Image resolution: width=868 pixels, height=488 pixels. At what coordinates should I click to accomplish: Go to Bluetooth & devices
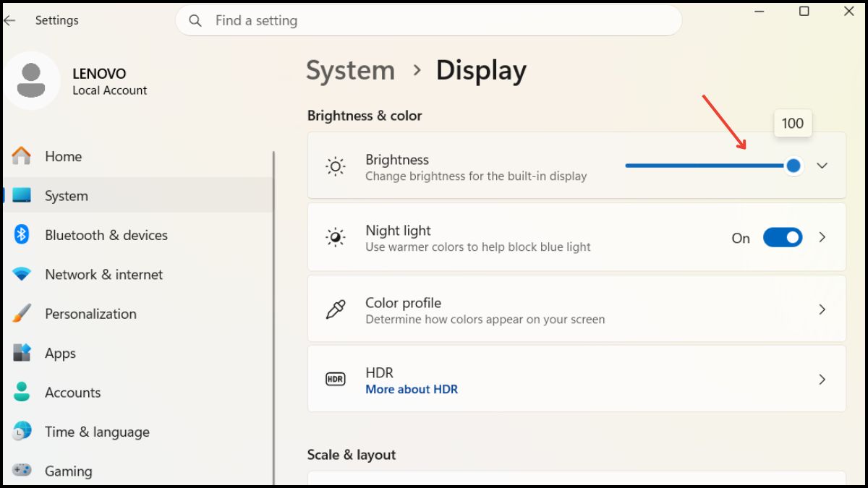[138, 235]
